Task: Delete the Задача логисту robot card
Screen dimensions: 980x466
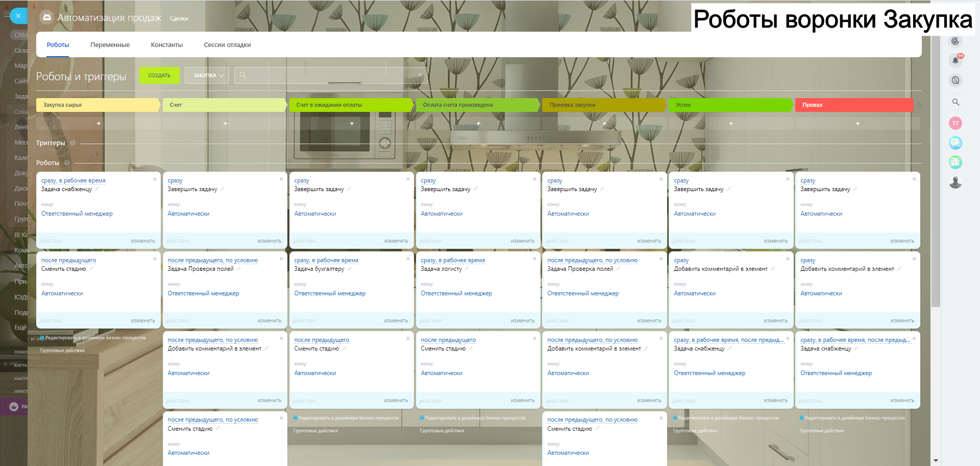Action: [534, 259]
